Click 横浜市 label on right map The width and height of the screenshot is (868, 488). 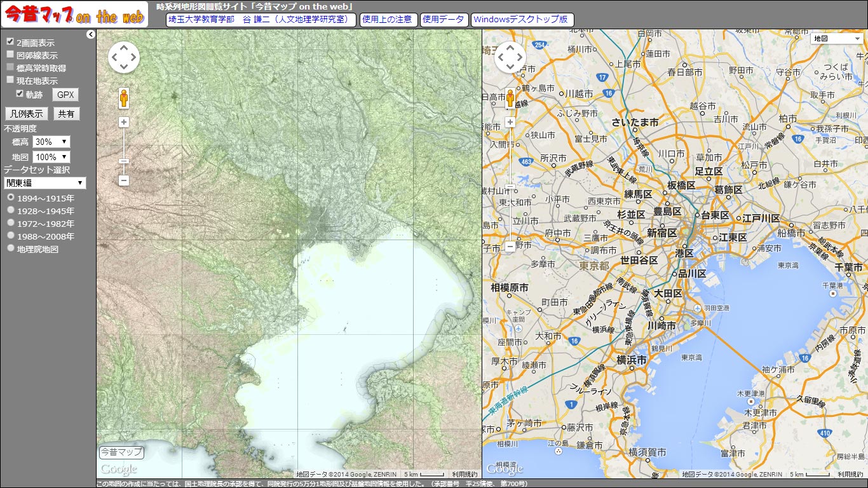pyautogui.click(x=632, y=360)
